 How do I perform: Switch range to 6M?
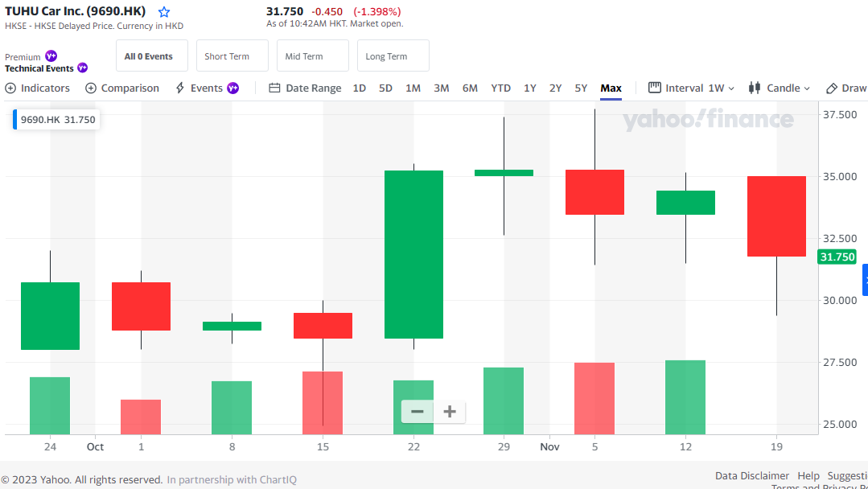pyautogui.click(x=470, y=88)
